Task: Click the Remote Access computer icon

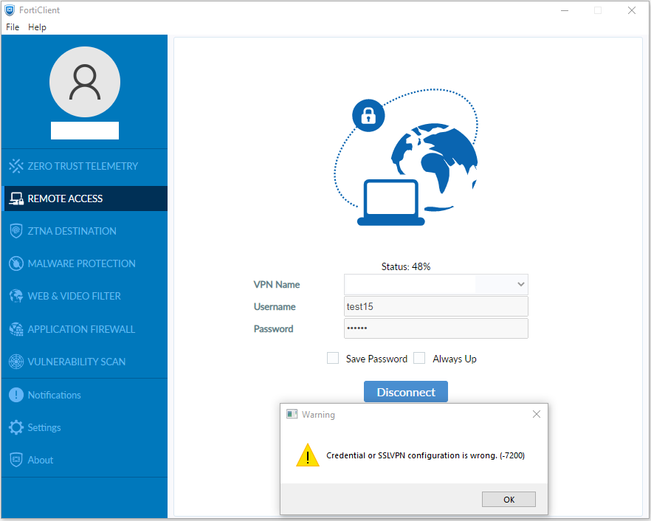Action: (16, 198)
